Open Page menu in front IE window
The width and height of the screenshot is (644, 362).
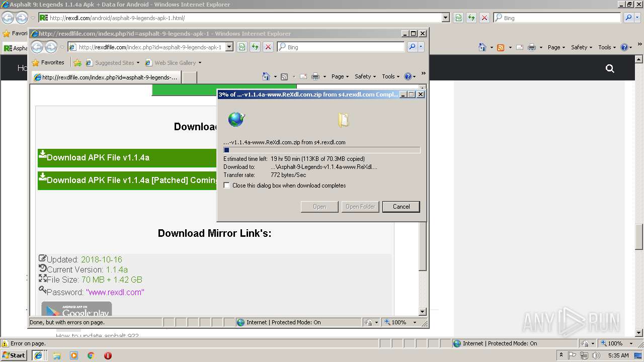(x=340, y=76)
